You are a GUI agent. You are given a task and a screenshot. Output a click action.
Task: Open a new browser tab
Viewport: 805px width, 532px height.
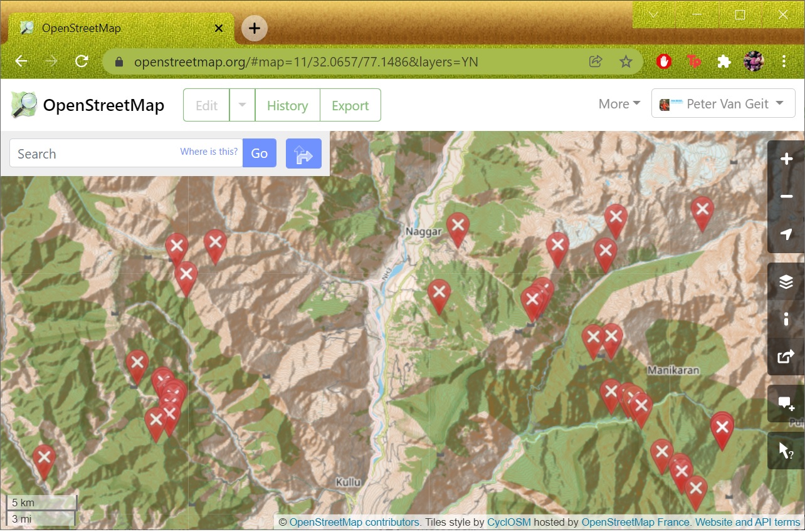pyautogui.click(x=254, y=28)
